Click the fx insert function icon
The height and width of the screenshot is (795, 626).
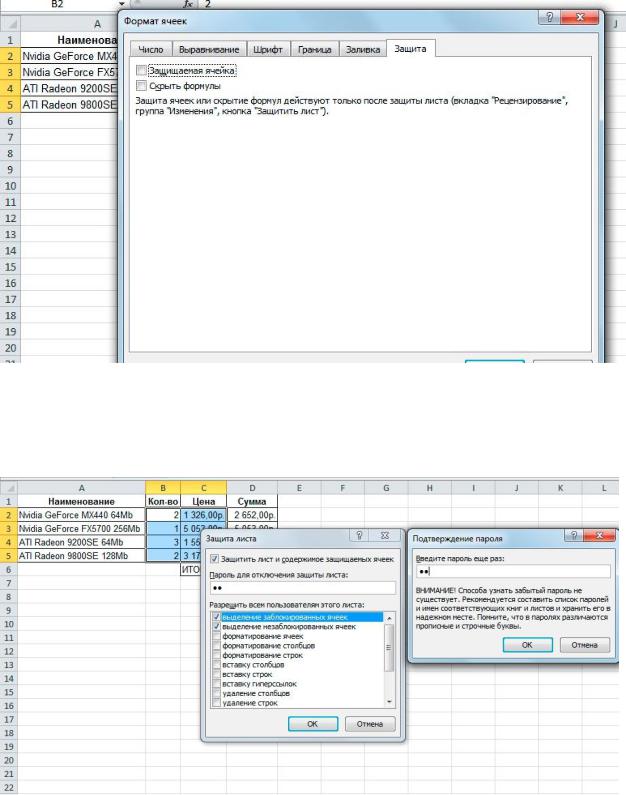click(x=188, y=4)
